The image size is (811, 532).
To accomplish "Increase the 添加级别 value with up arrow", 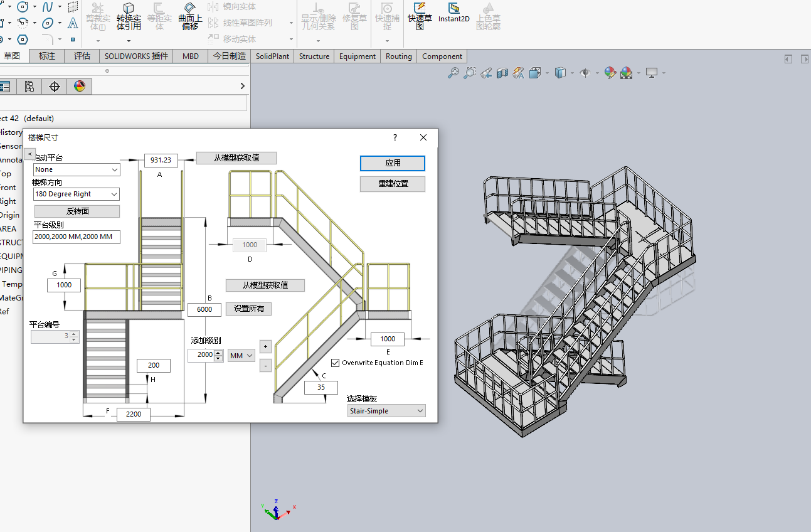I will coord(218,353).
